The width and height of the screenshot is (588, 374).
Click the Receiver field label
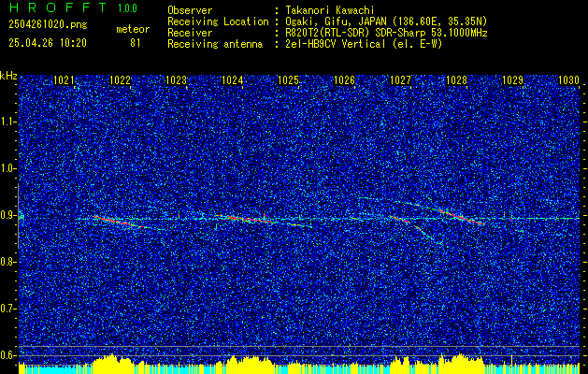[190, 33]
